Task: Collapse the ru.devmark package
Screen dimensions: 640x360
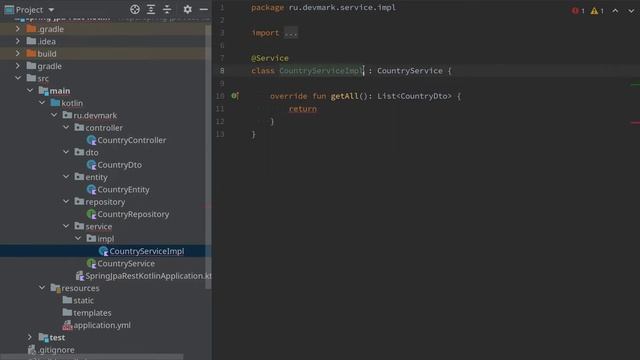Action: pyautogui.click(x=54, y=115)
